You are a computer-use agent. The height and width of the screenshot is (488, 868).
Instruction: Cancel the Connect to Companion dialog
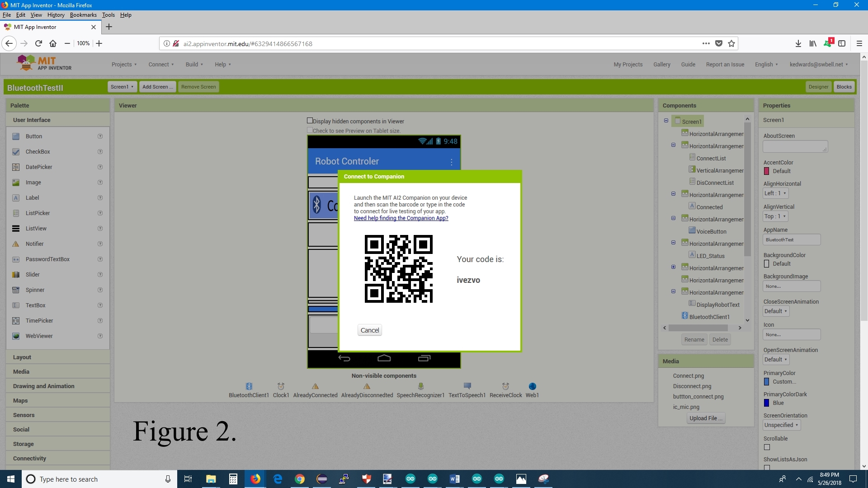[x=369, y=330]
